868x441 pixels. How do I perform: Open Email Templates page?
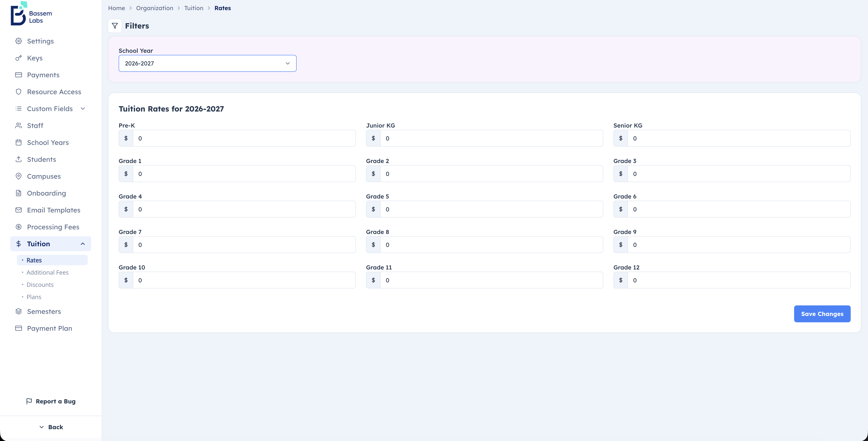(x=50, y=210)
